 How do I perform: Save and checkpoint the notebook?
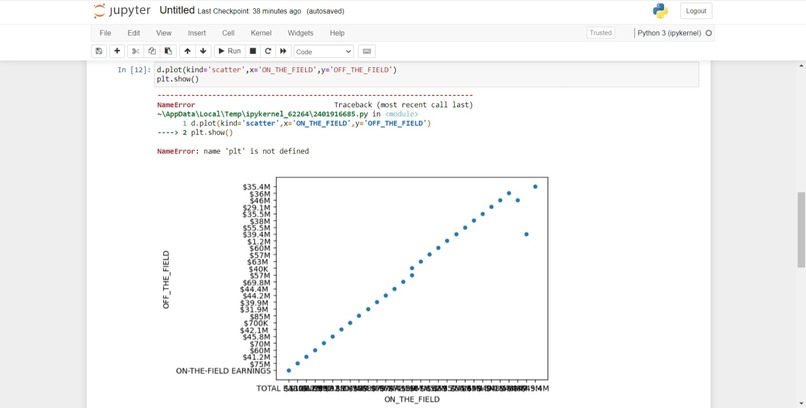pyautogui.click(x=99, y=51)
